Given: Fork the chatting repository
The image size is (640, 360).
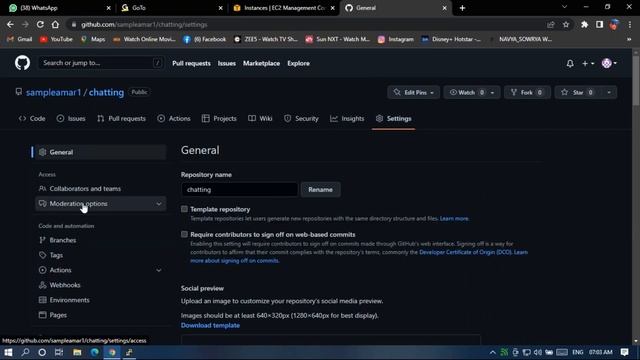Looking at the screenshot, I should pos(527,92).
